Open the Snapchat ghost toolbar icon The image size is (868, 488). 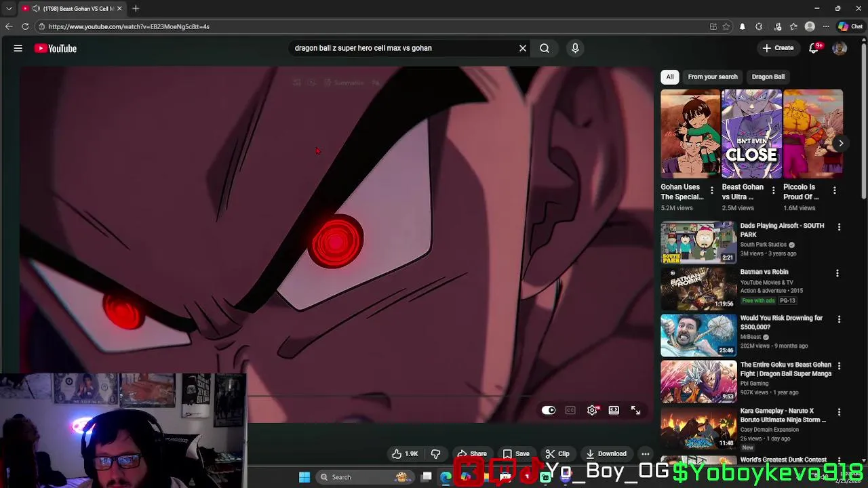(x=743, y=26)
